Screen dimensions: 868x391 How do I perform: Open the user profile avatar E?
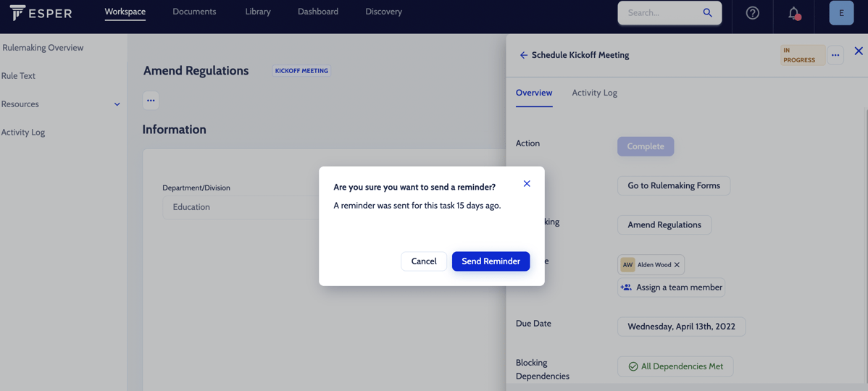841,13
